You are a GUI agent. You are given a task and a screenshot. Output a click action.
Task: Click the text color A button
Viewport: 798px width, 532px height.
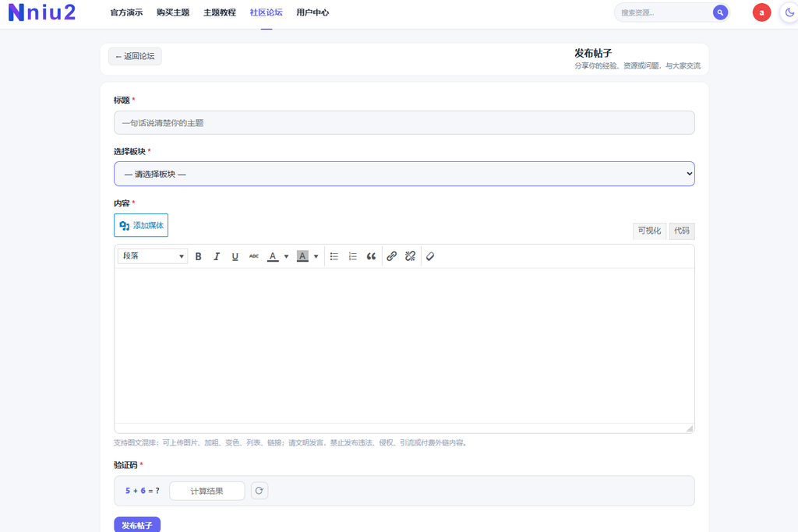click(274, 256)
